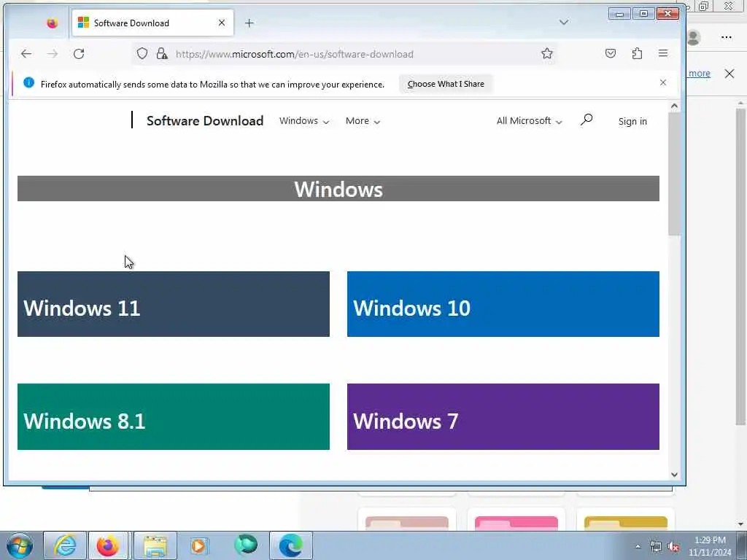Click the Firefox View icon in the tab bar

52,23
